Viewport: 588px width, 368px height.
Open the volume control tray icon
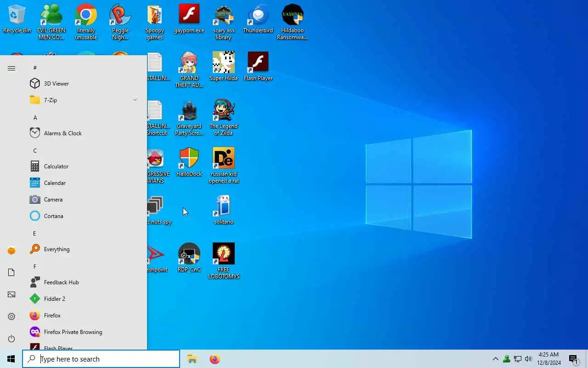528,359
